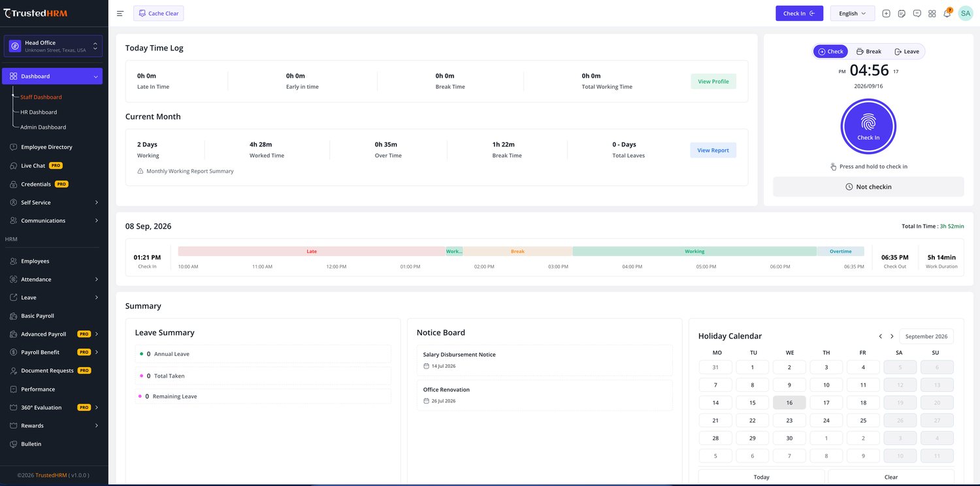Screen dimensions: 980x486
Task: Click the plus quick-add icon in the header
Action: [886, 13]
